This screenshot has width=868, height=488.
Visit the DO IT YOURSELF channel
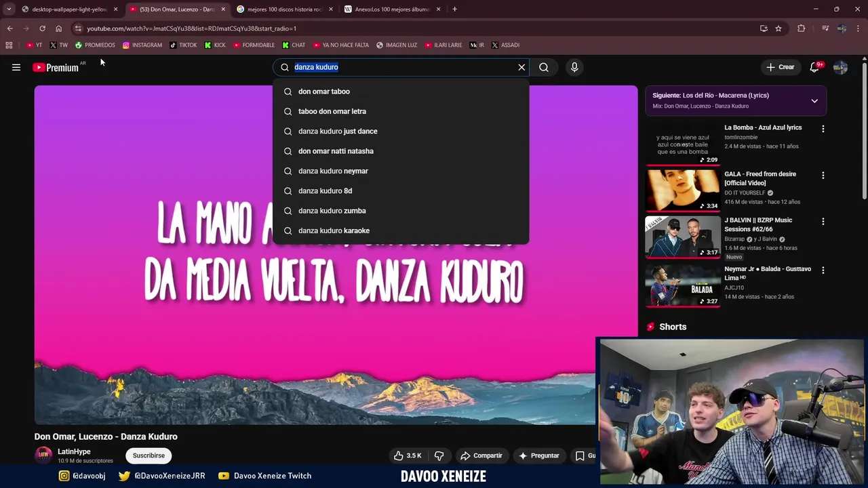tap(745, 192)
